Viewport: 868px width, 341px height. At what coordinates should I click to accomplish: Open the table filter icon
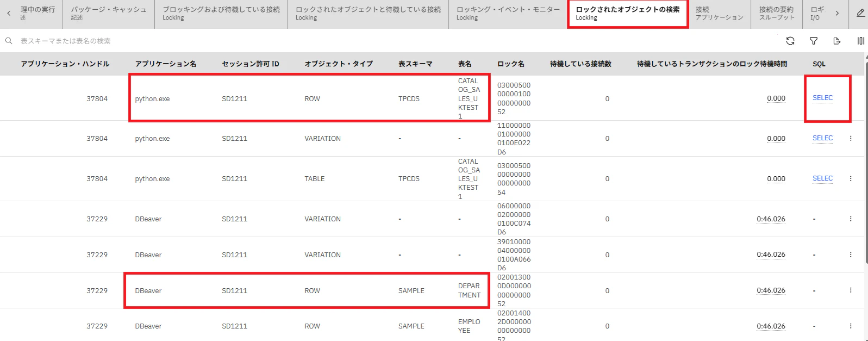[814, 41]
